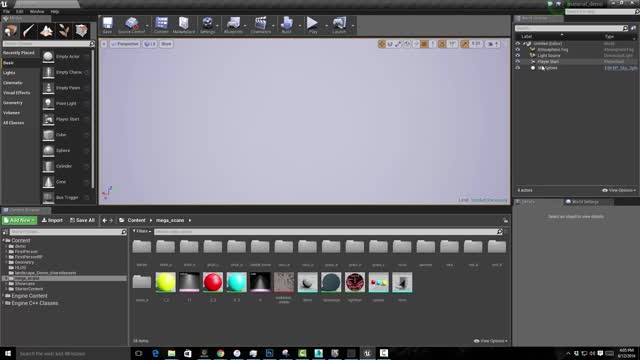Open the camera speed dropdown in viewport
Image resolution: width=640 pixels, height=360 pixels.
tap(493, 44)
